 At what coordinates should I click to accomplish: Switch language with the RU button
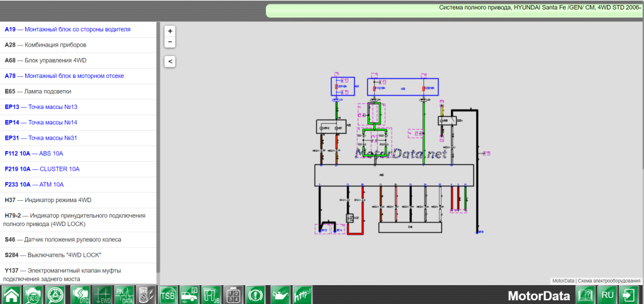pyautogui.click(x=608, y=295)
